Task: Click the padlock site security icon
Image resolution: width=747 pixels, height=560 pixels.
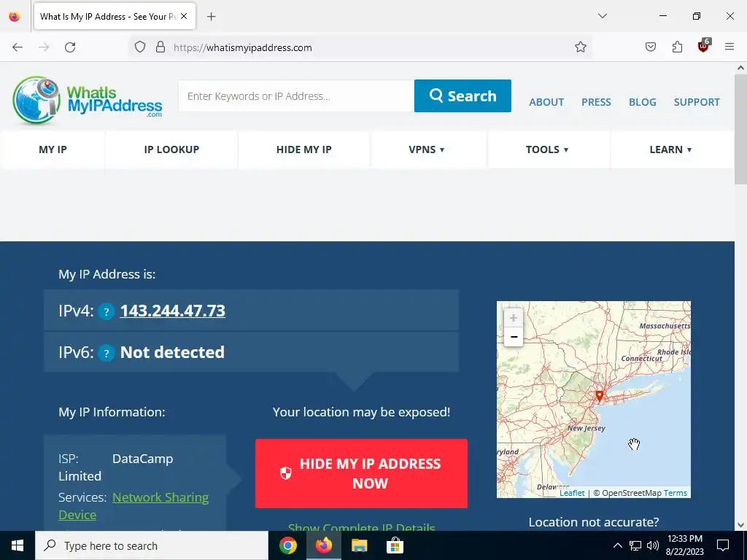Action: pos(160,47)
